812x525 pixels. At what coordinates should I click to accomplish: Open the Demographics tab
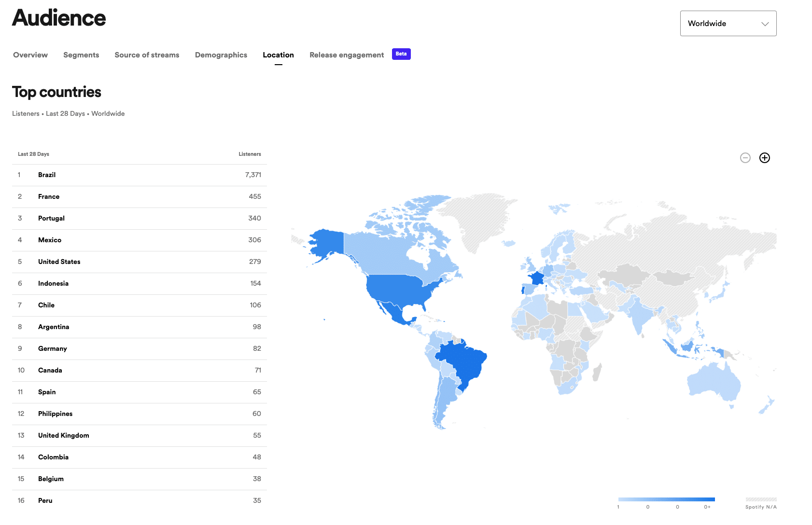[221, 55]
